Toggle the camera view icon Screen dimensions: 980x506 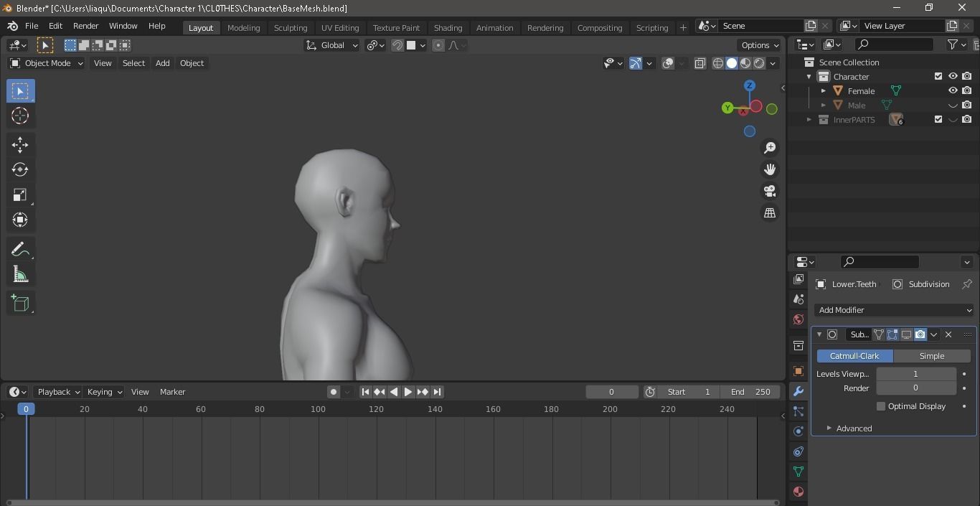[x=770, y=191]
